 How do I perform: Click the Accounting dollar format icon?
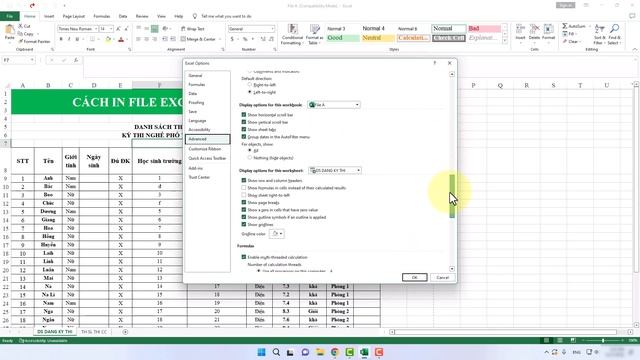[x=232, y=39]
